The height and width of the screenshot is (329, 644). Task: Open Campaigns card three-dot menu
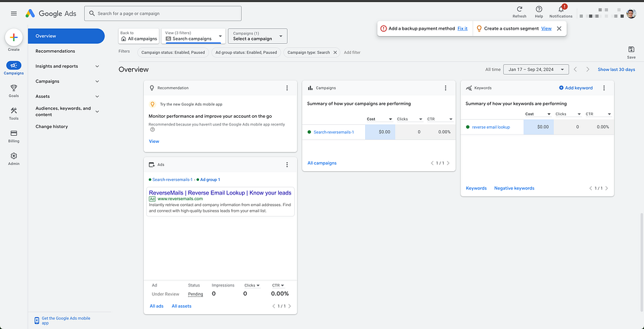tap(445, 88)
